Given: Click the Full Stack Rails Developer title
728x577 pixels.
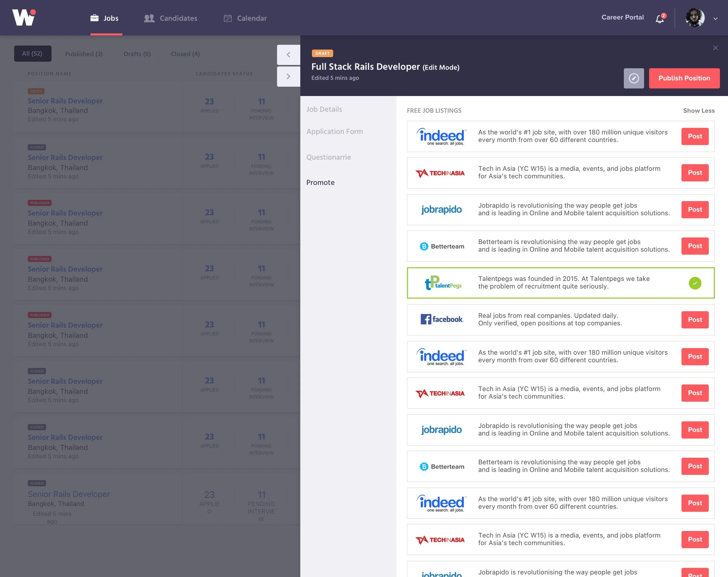Looking at the screenshot, I should 365,67.
